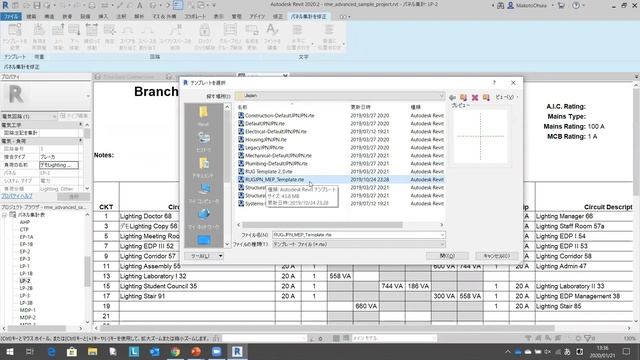The width and height of the screenshot is (640, 360).
Task: Open the Collaborate ribbon tab
Action: (195, 16)
